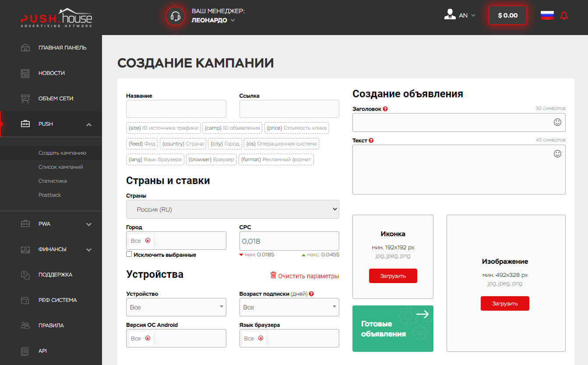Open the notifications bell icon
This screenshot has width=588, height=365.
tap(564, 16)
